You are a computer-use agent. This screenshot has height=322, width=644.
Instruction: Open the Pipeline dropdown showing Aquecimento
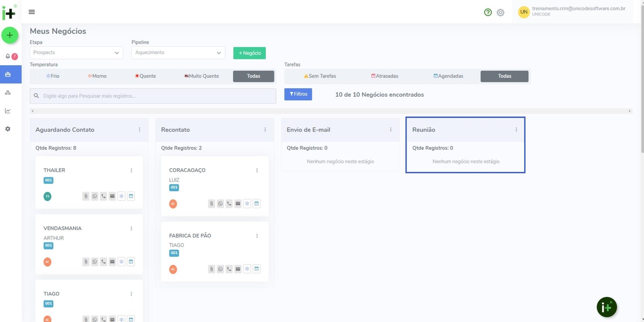point(178,53)
